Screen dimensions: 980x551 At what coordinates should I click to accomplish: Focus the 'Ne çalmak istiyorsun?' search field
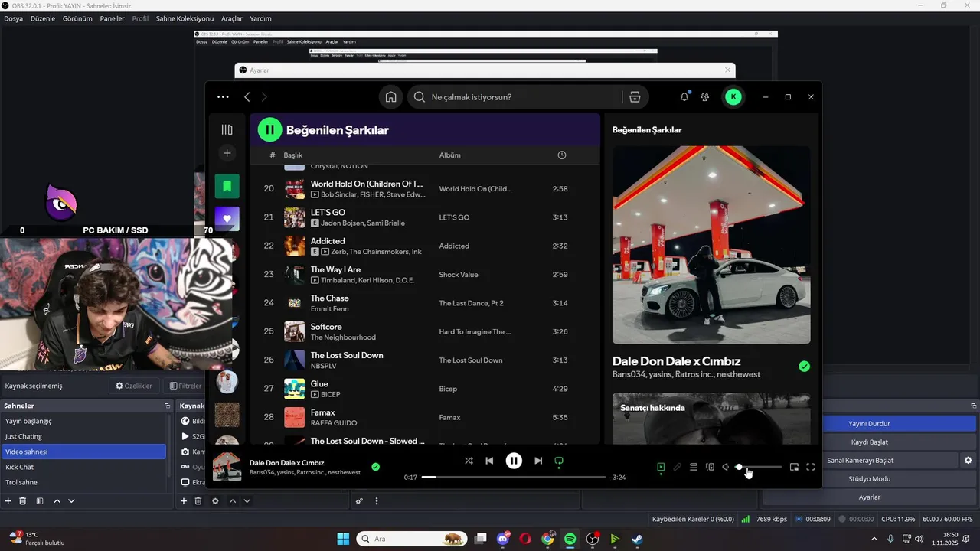(x=514, y=97)
